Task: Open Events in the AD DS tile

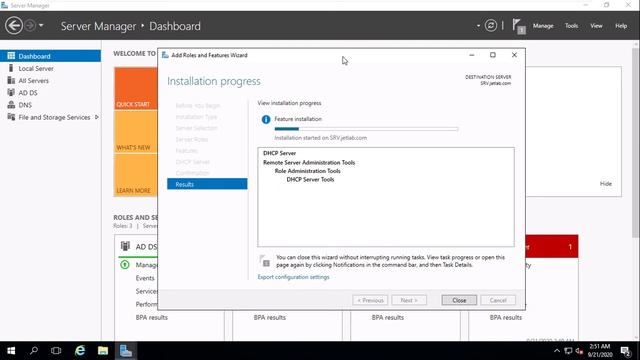Action: pos(145,278)
